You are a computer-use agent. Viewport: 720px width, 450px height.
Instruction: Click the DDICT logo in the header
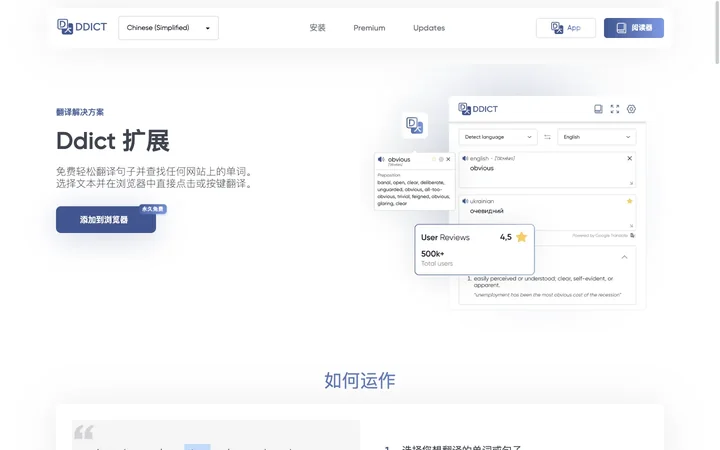click(x=82, y=27)
